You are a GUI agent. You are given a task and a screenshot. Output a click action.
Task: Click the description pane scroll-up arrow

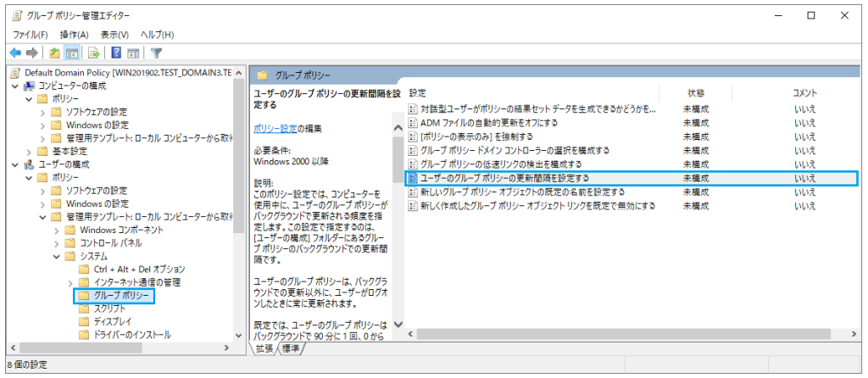[398, 128]
